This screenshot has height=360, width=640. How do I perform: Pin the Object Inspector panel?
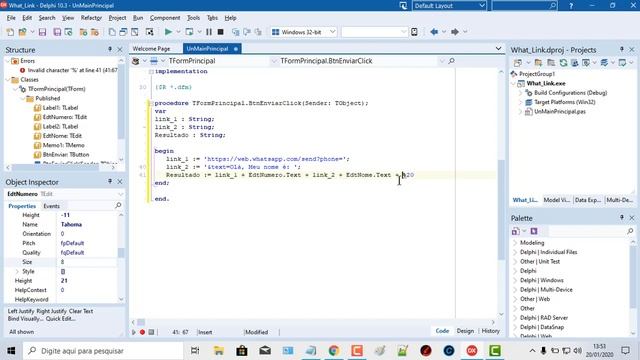click(x=110, y=181)
